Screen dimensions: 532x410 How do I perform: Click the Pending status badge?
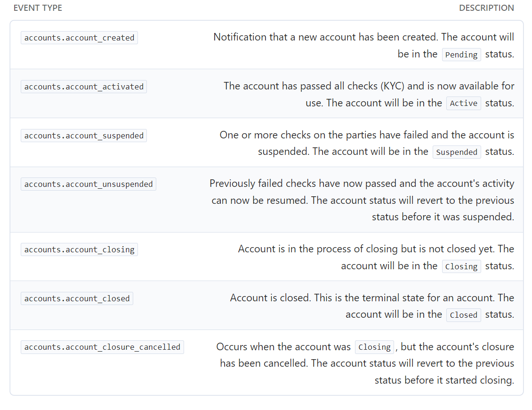(x=461, y=55)
